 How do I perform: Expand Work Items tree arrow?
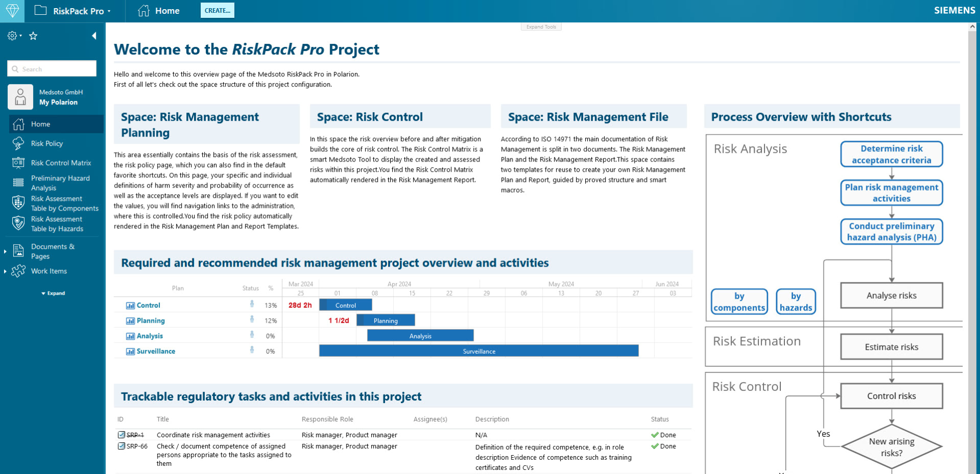click(5, 271)
